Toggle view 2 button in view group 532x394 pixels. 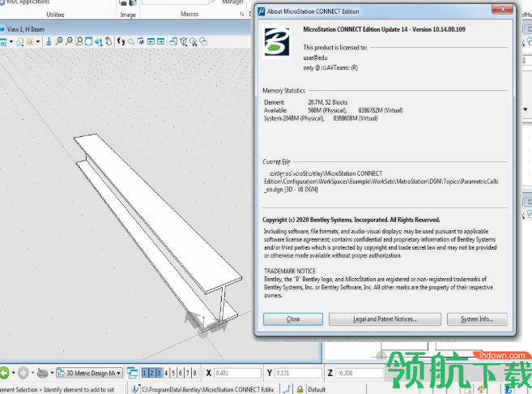click(x=151, y=373)
